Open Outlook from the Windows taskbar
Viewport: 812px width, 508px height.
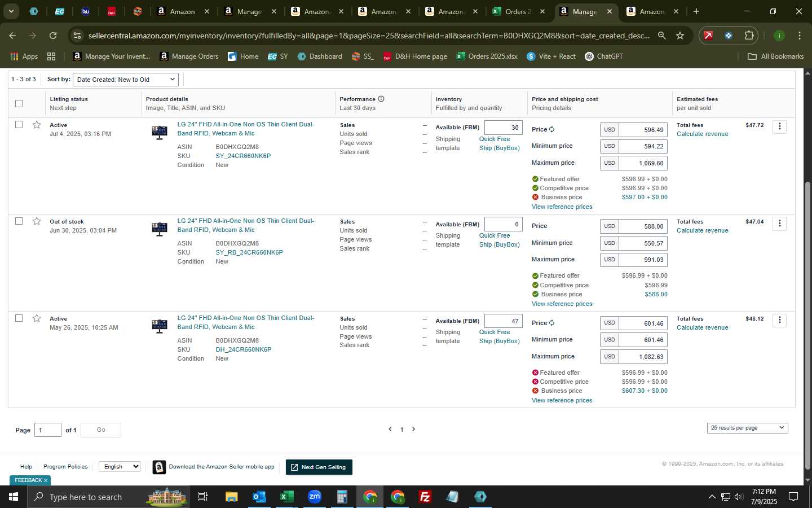(x=259, y=497)
